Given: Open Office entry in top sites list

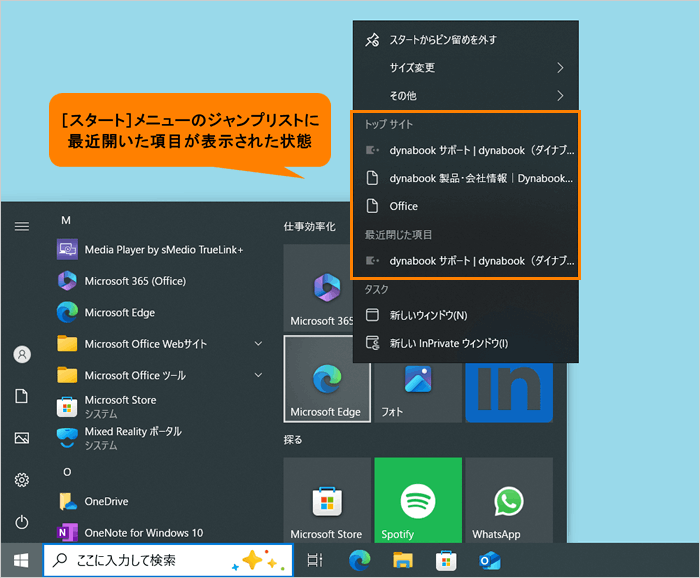Looking at the screenshot, I should click(466, 206).
